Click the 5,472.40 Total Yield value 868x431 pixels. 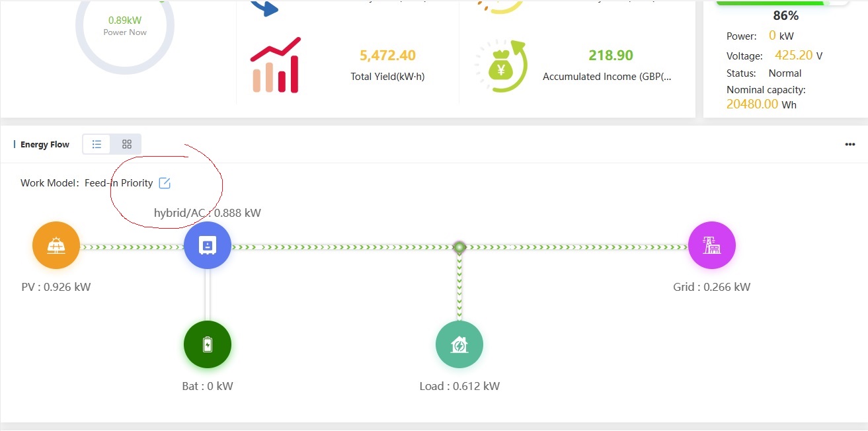387,56
